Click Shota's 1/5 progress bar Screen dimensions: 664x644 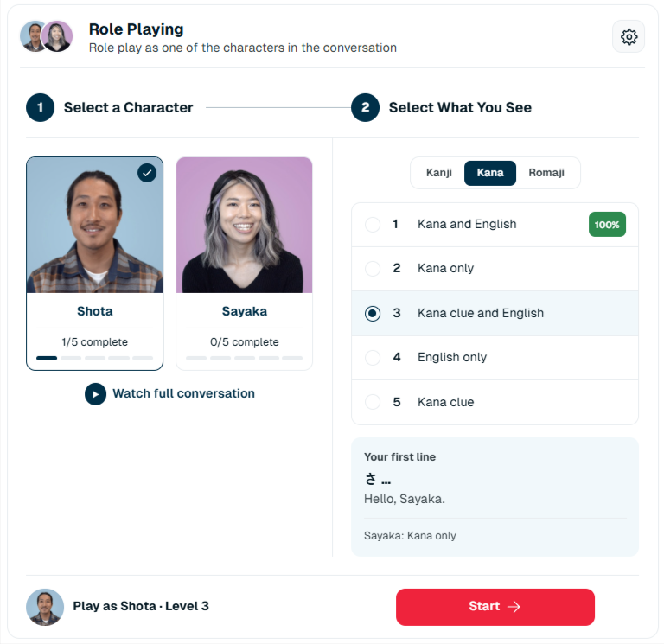click(95, 358)
